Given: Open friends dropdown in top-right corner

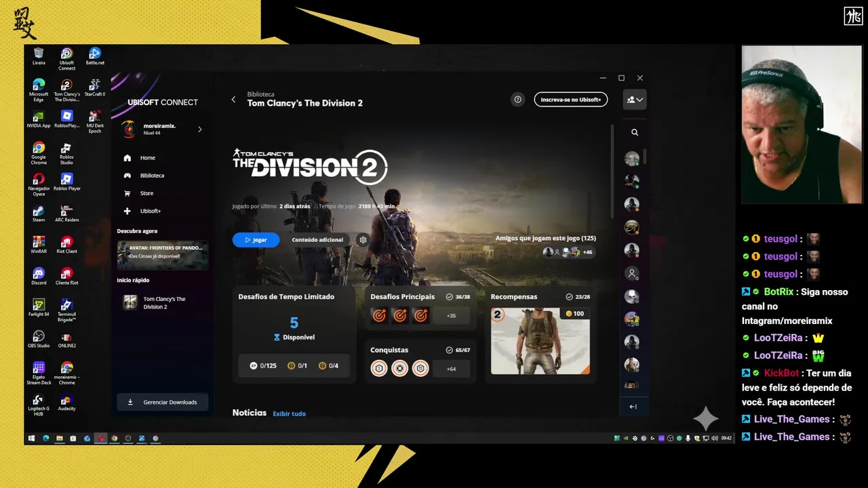Looking at the screenshot, I should point(635,100).
